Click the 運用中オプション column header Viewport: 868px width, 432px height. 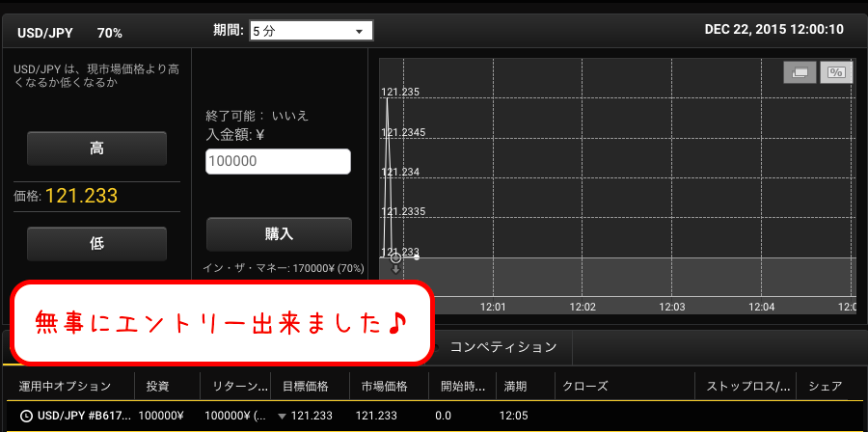pos(65,386)
